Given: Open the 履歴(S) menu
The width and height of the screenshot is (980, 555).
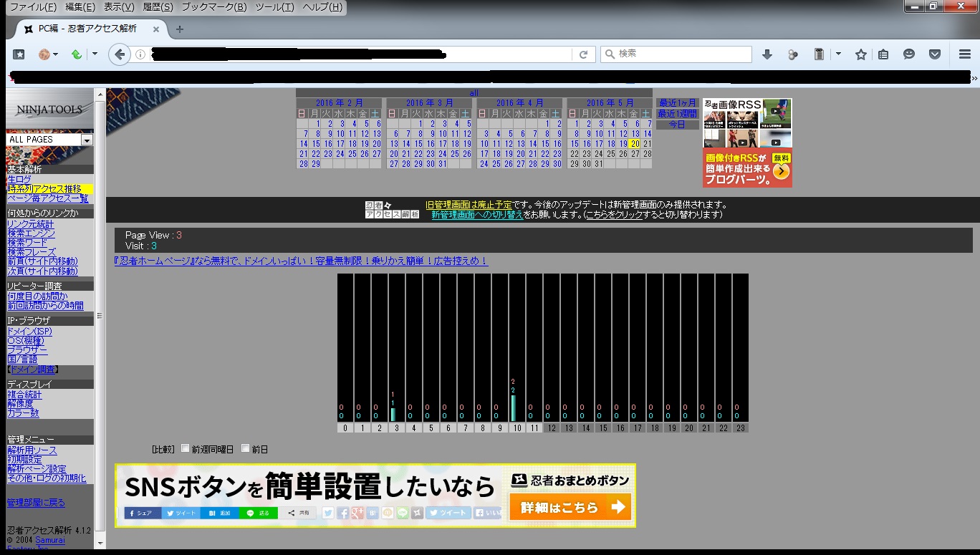Looking at the screenshot, I should point(158,7).
